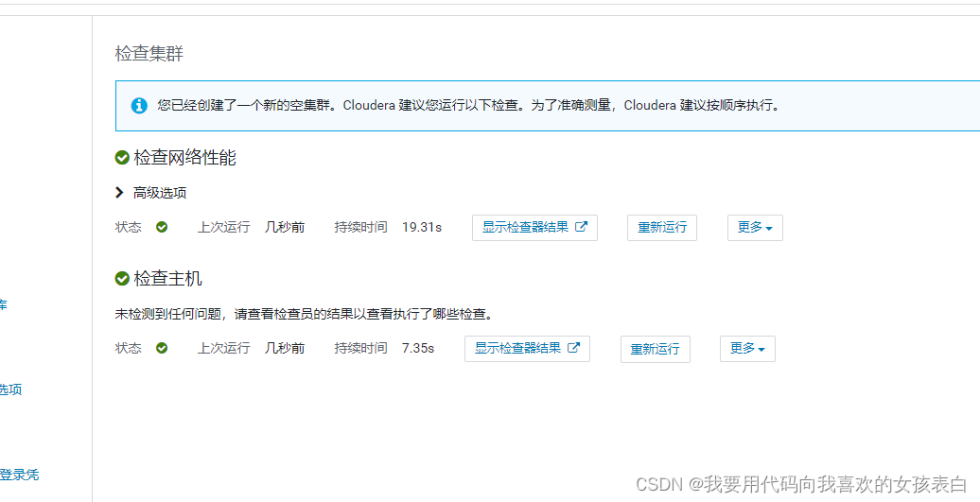980x502 pixels.
Task: Click partially visible 选项 sidebar link
Action: [10, 390]
